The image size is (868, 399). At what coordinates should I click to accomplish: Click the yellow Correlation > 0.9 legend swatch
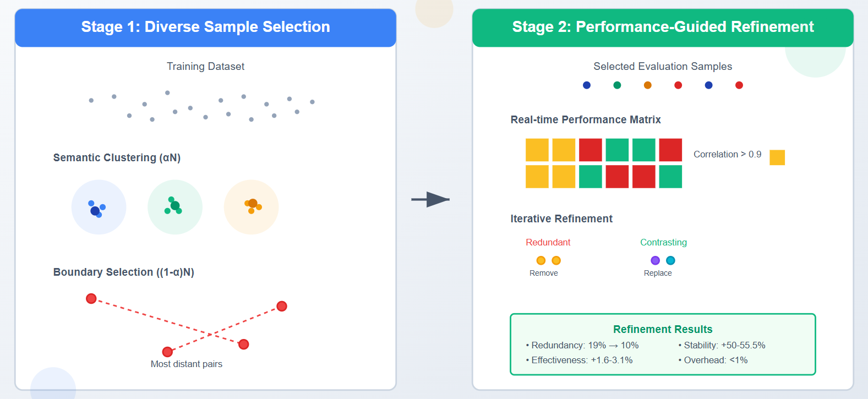coord(777,157)
